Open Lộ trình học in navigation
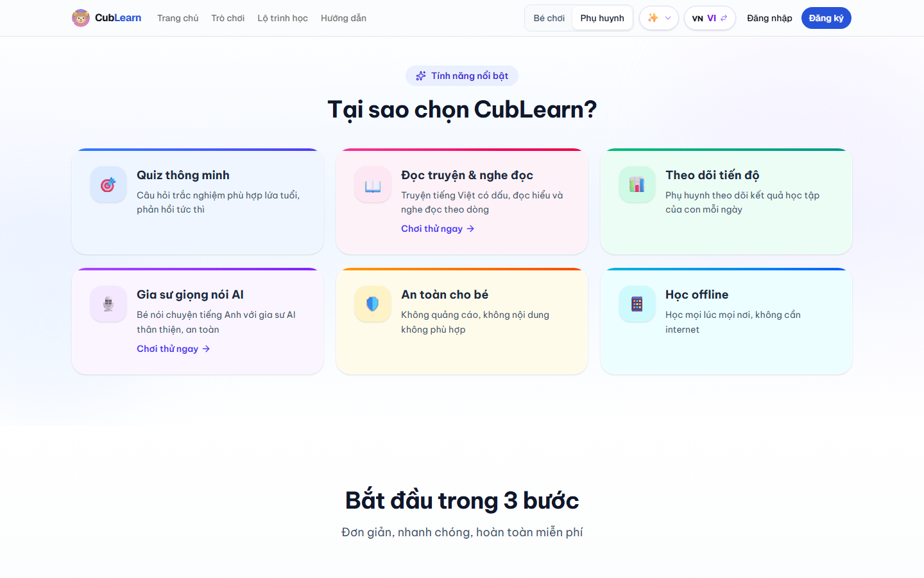This screenshot has width=924, height=578. coord(283,18)
